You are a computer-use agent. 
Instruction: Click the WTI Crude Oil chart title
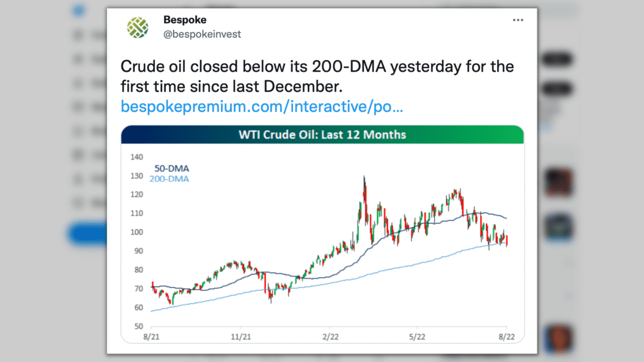[x=322, y=135]
